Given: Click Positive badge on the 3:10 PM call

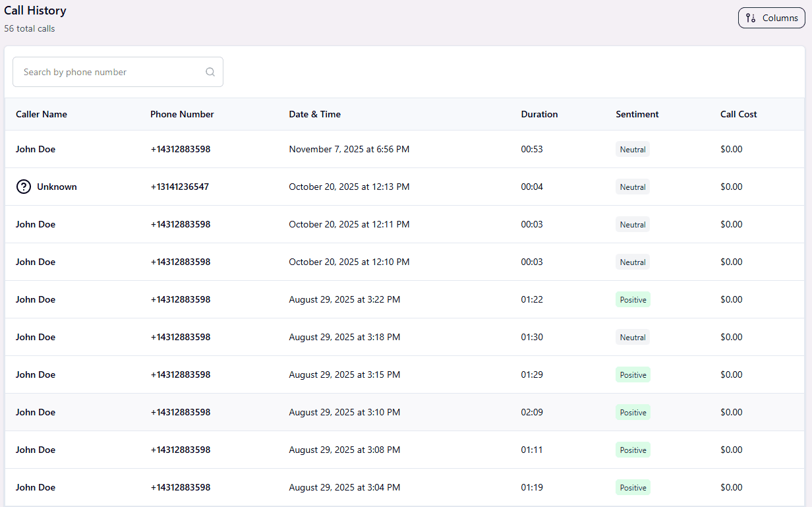Looking at the screenshot, I should coord(633,412).
